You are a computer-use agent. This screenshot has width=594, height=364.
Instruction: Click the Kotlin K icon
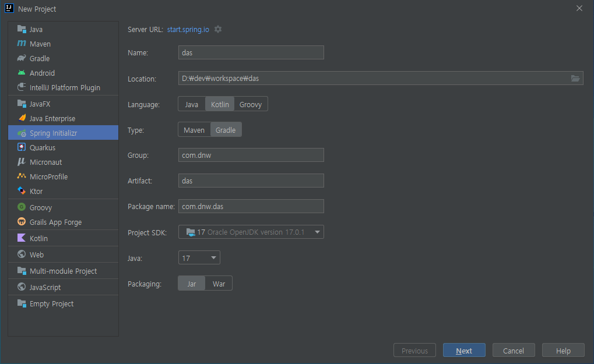click(x=22, y=238)
